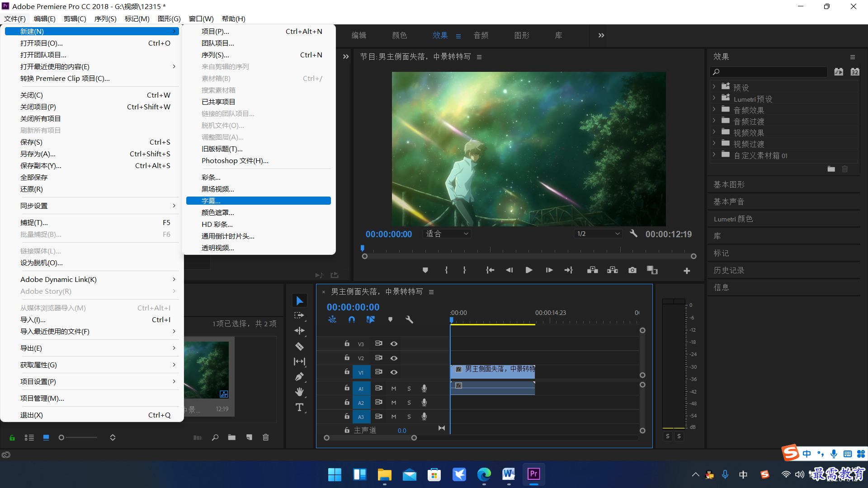This screenshot has height=488, width=868.
Task: Select the Ripple Edit tool
Action: click(x=299, y=331)
